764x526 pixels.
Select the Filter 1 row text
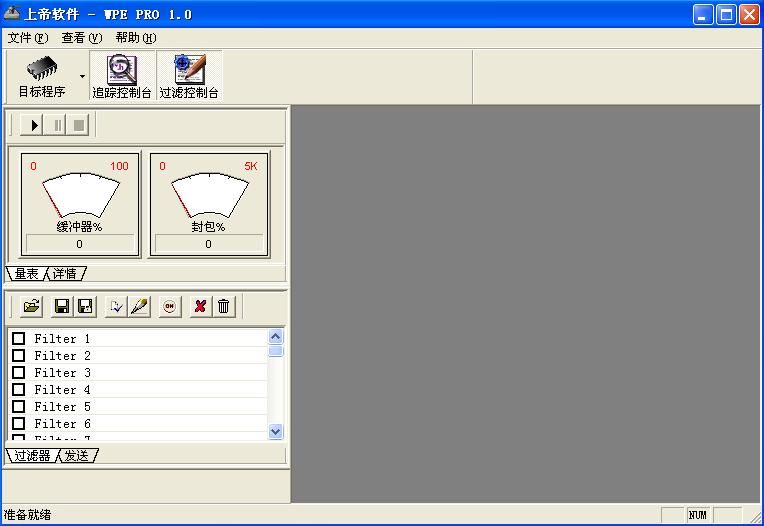[x=62, y=338]
